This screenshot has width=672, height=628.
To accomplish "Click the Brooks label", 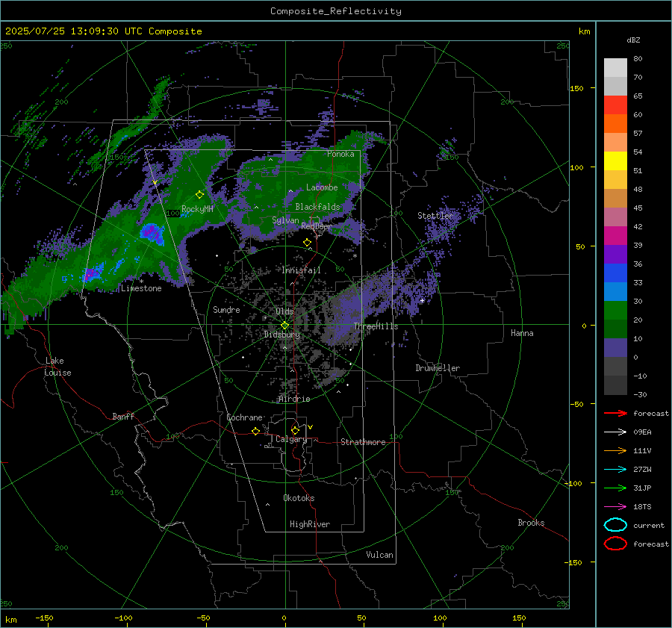I will coord(531,523).
